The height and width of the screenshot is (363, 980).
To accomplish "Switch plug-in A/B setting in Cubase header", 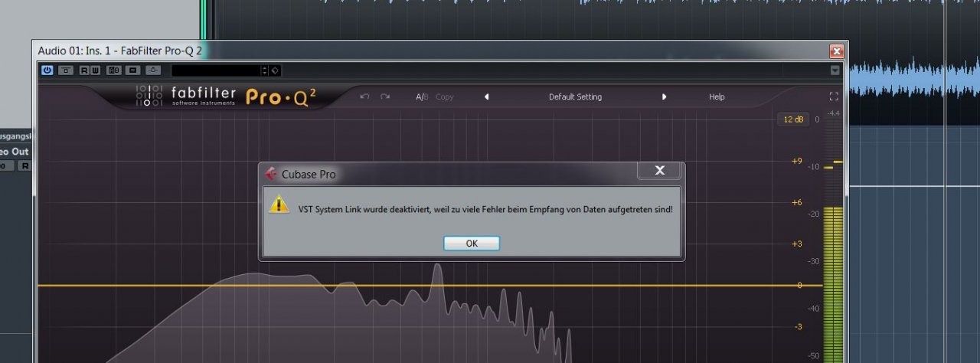I will (114, 70).
